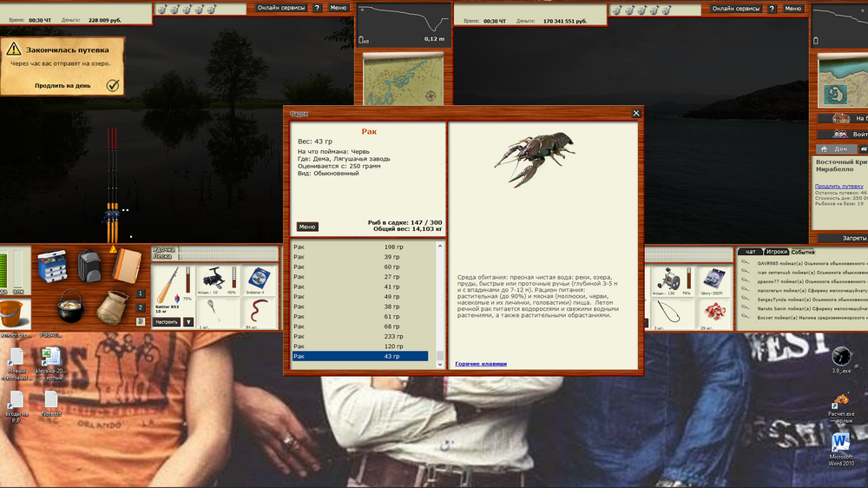The height and width of the screenshot is (488, 868).
Task: Click the Удочка tension bar
Action: pyautogui.click(x=227, y=250)
